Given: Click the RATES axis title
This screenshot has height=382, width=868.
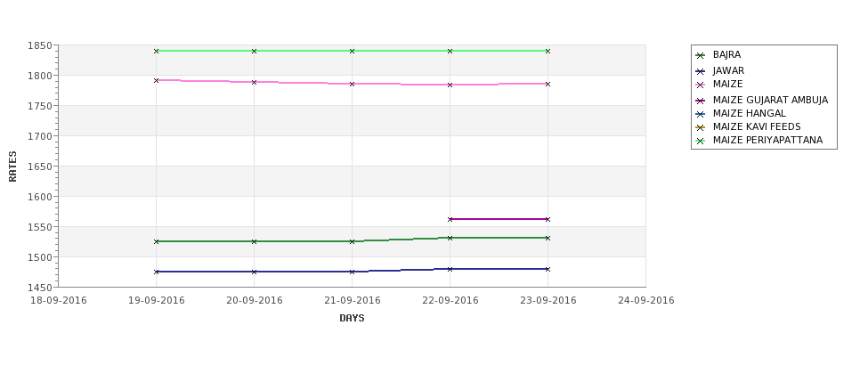Looking at the screenshot, I should pyautogui.click(x=12, y=167).
